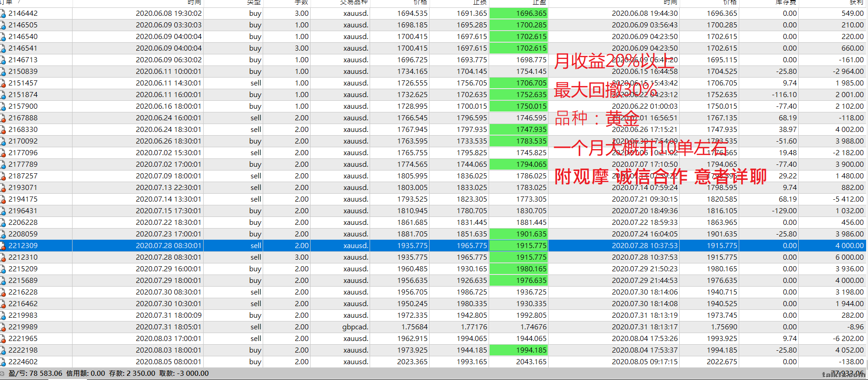868x380 pixels.
Task: Click the green take-profit cell 1700.285
Action: coord(519,25)
